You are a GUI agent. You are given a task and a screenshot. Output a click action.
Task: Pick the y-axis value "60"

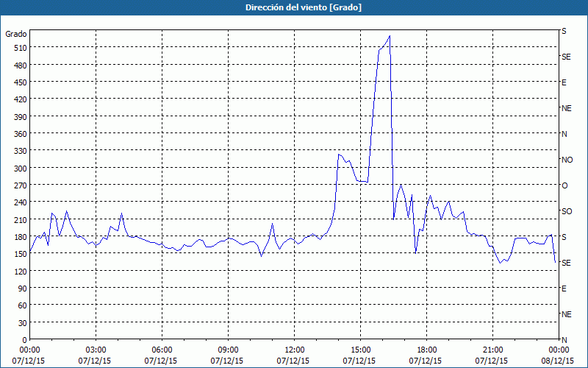(x=23, y=305)
